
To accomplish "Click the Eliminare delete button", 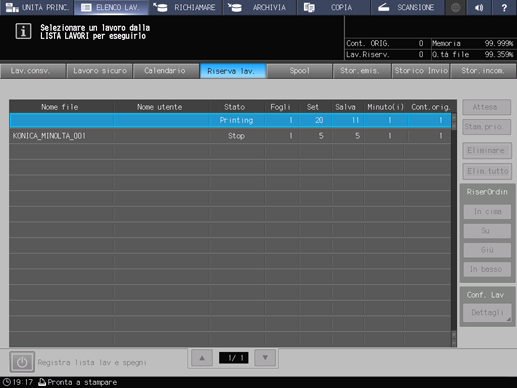I will (x=487, y=151).
